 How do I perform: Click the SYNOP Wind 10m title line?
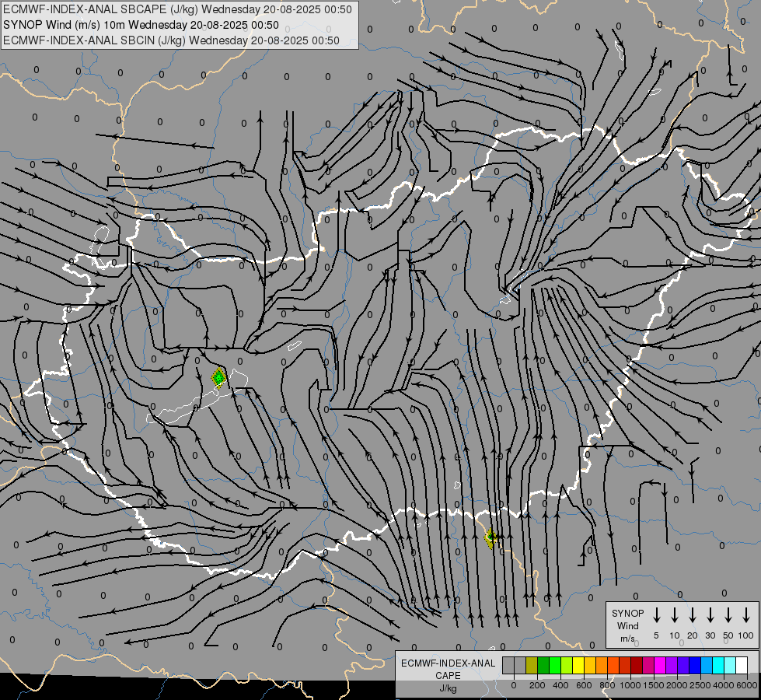(x=141, y=25)
